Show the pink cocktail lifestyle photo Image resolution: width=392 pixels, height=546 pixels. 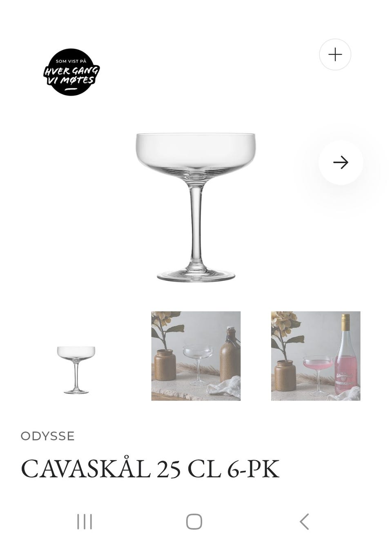pyautogui.click(x=316, y=356)
